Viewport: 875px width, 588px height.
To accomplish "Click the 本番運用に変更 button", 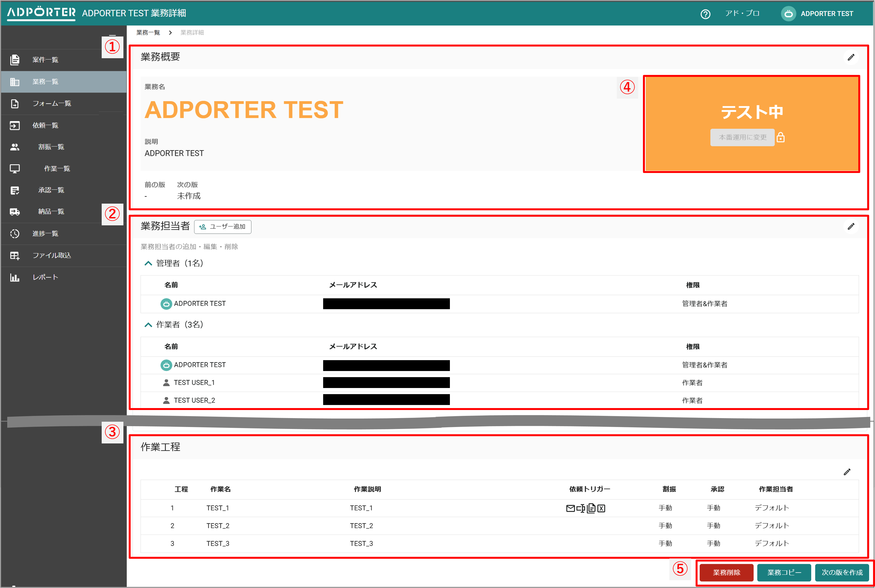I will pos(742,137).
